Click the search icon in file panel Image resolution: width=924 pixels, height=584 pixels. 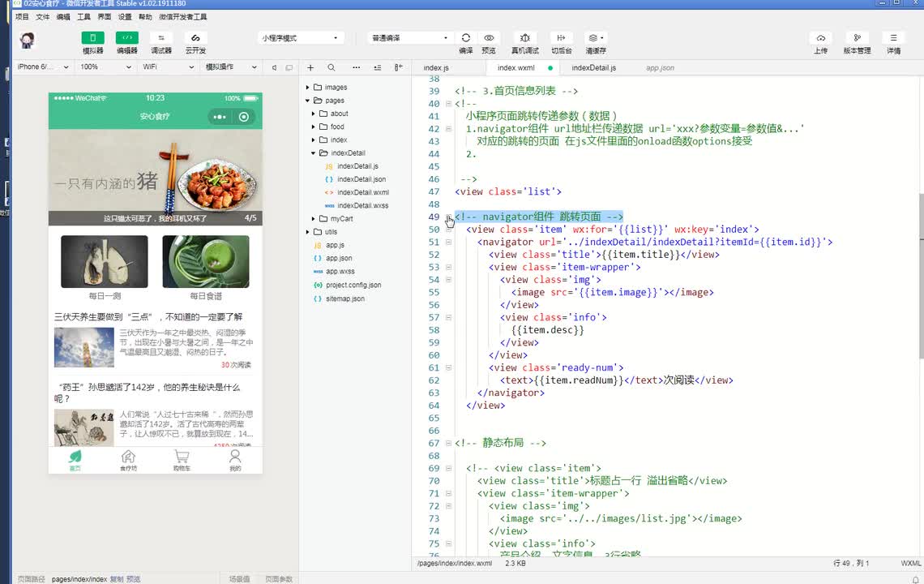tap(332, 67)
